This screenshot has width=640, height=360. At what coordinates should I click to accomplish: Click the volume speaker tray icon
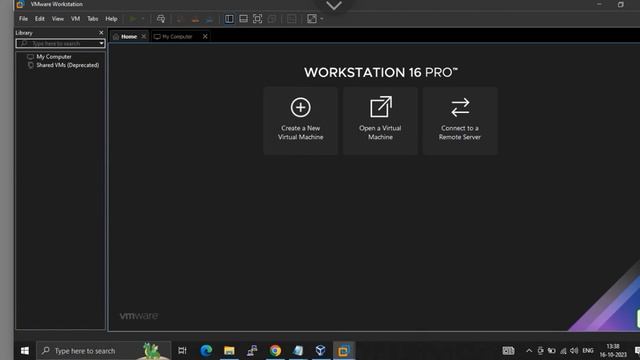pos(574,351)
